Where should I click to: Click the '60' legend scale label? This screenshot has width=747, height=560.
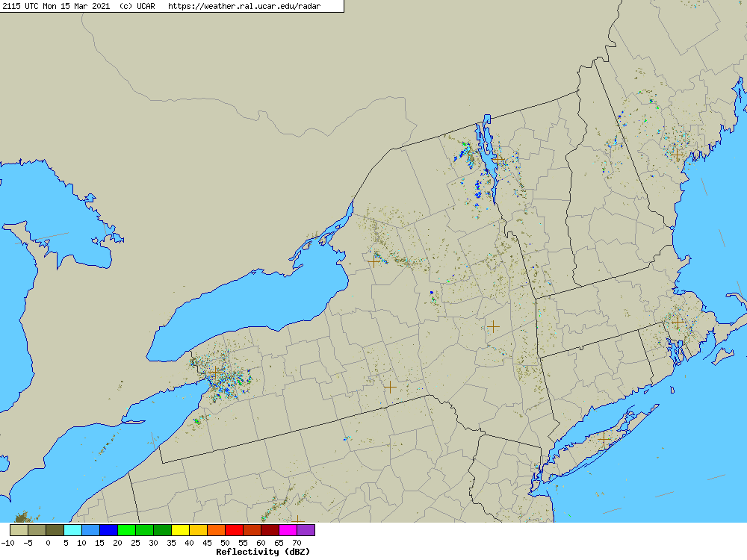261,543
